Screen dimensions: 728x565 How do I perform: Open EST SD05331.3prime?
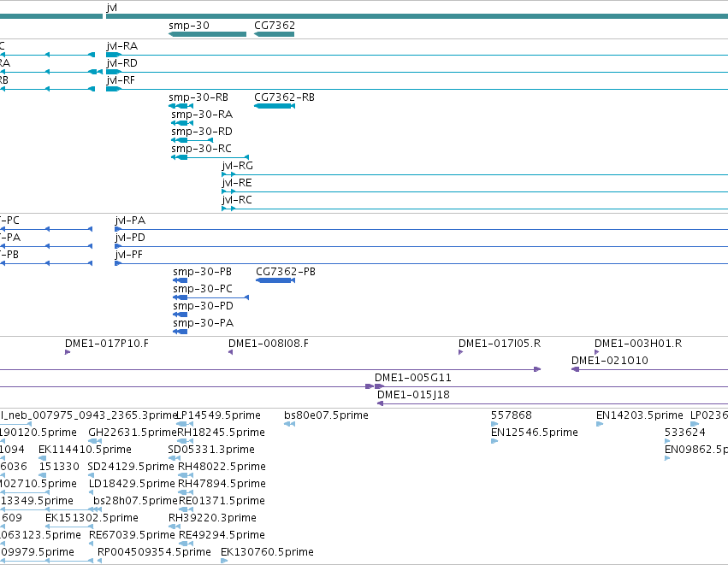tap(211, 450)
